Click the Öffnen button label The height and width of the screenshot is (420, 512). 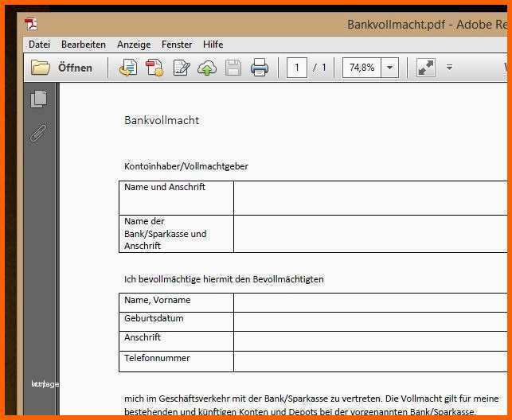tap(75, 68)
